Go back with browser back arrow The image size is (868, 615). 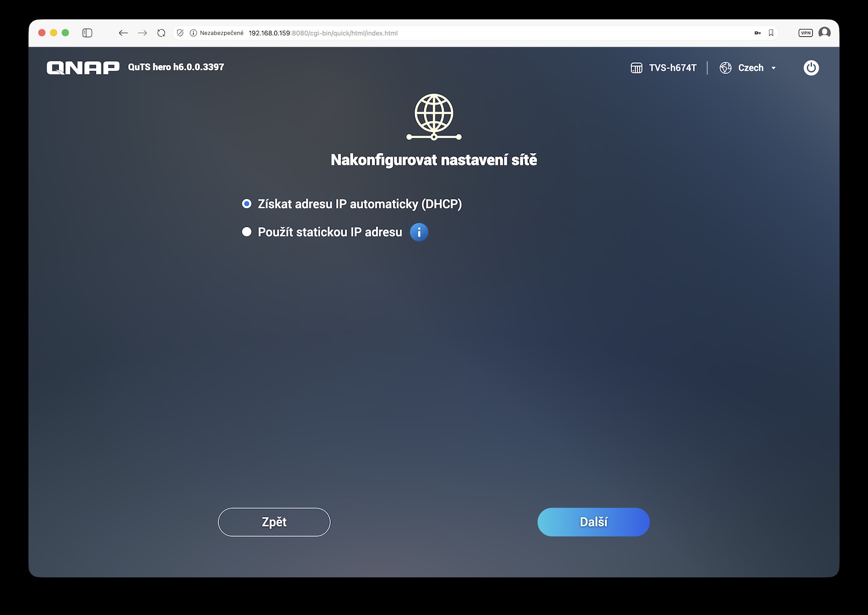point(123,33)
